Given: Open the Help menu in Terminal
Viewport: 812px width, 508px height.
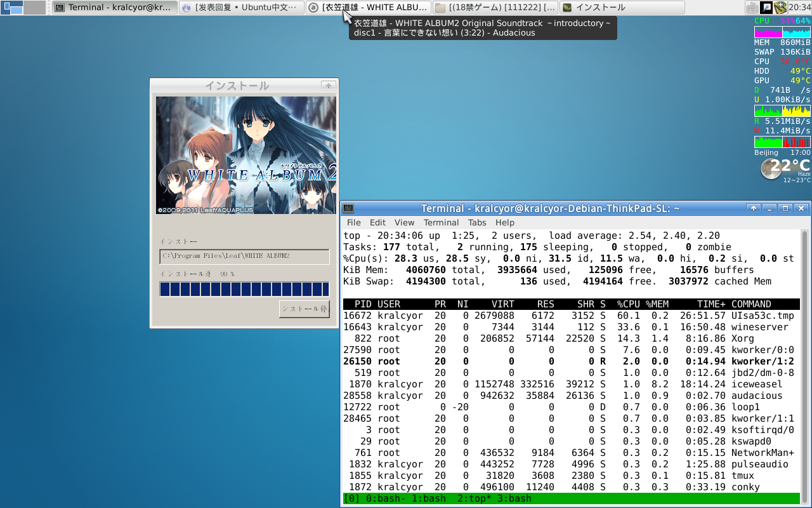Looking at the screenshot, I should pyautogui.click(x=505, y=222).
